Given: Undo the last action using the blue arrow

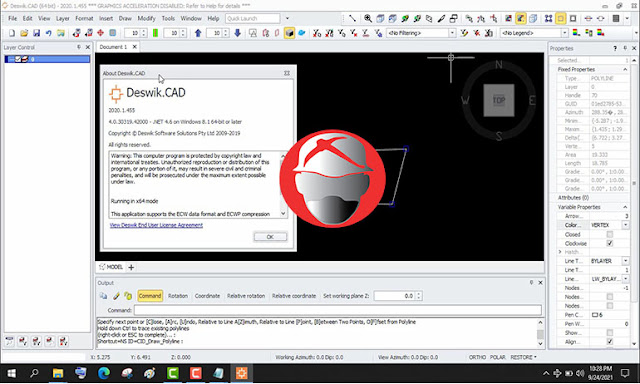Looking at the screenshot, I should (x=49, y=33).
